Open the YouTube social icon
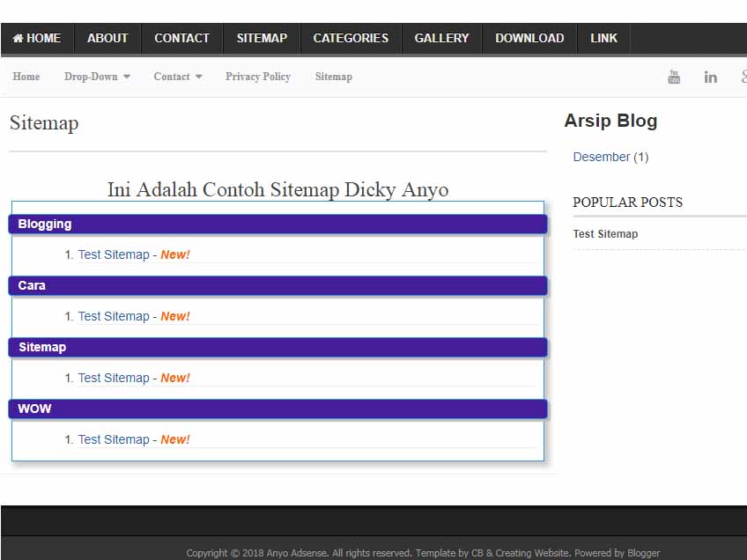This screenshot has width=747, height=560. [x=674, y=77]
